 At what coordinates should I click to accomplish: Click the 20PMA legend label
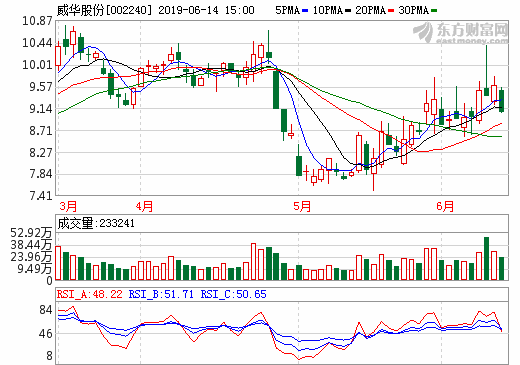coord(370,11)
